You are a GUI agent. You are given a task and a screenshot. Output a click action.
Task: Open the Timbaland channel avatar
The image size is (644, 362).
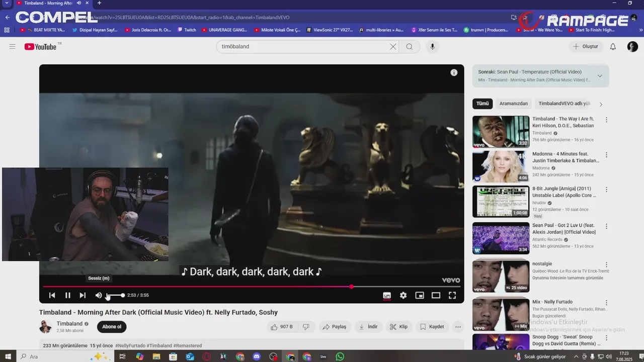click(x=46, y=327)
